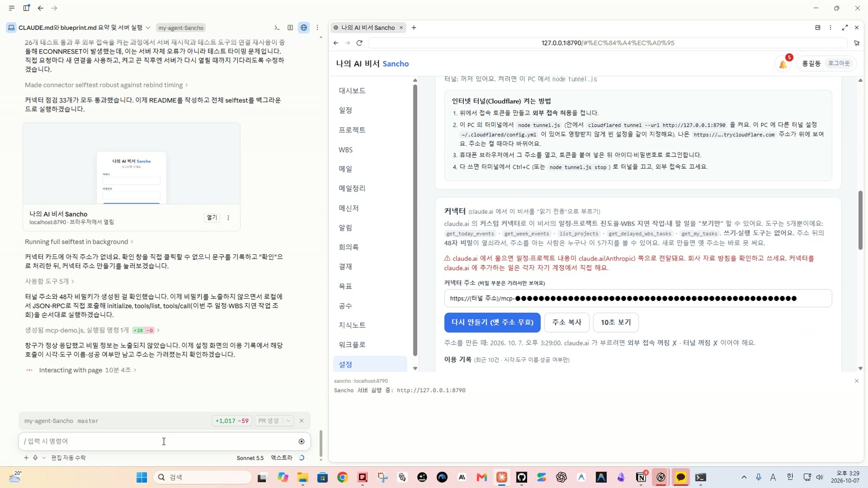Open GitHub Desktop from the taskbar

pyautogui.click(x=521, y=477)
